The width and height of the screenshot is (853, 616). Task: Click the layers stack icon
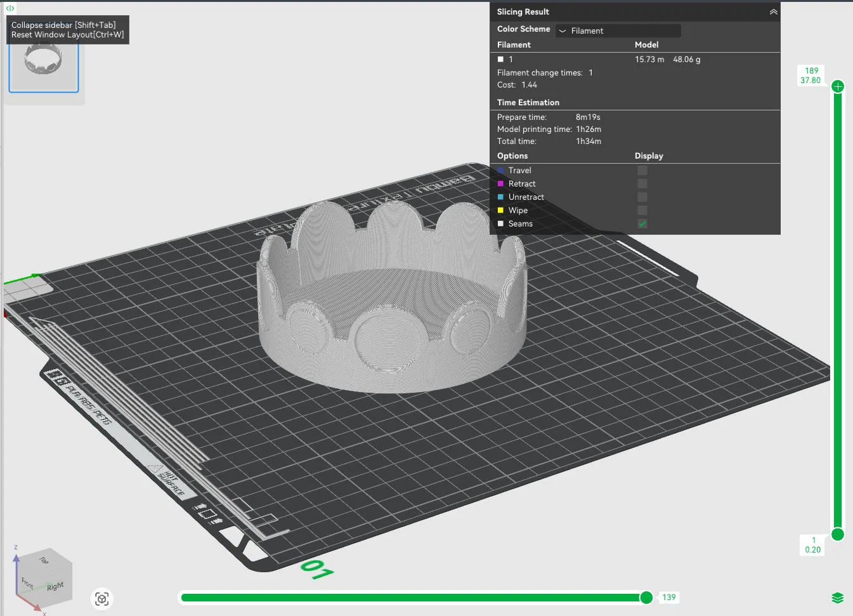point(837,598)
